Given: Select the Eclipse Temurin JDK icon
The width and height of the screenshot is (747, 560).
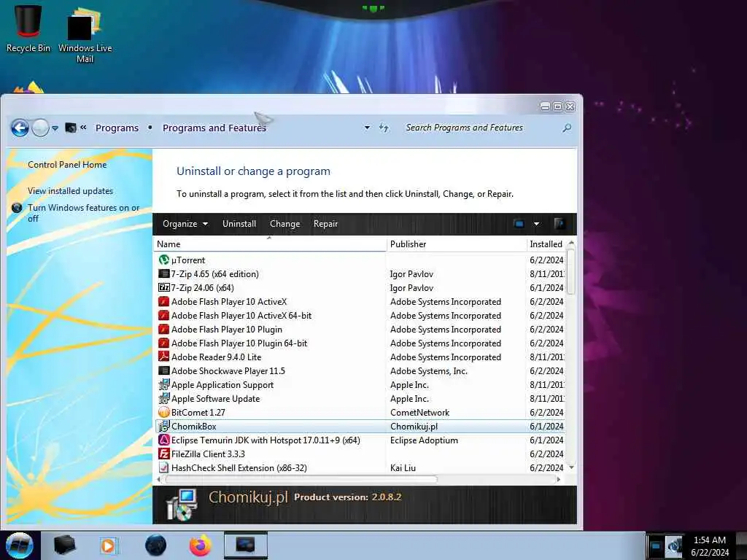Looking at the screenshot, I should pyautogui.click(x=164, y=440).
